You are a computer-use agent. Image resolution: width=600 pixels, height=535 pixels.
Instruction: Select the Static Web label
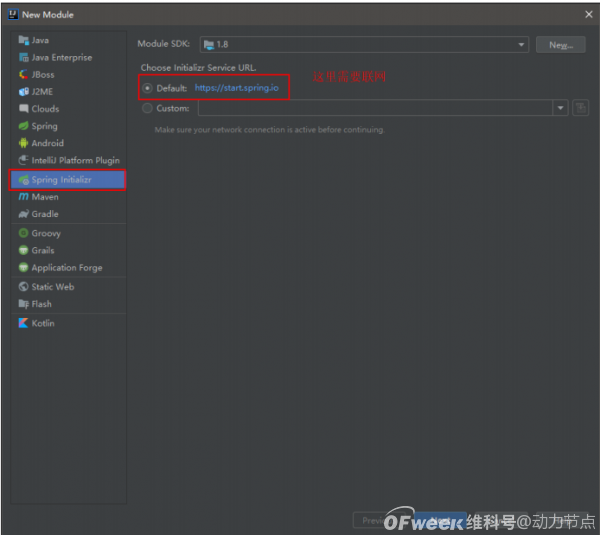(x=53, y=287)
